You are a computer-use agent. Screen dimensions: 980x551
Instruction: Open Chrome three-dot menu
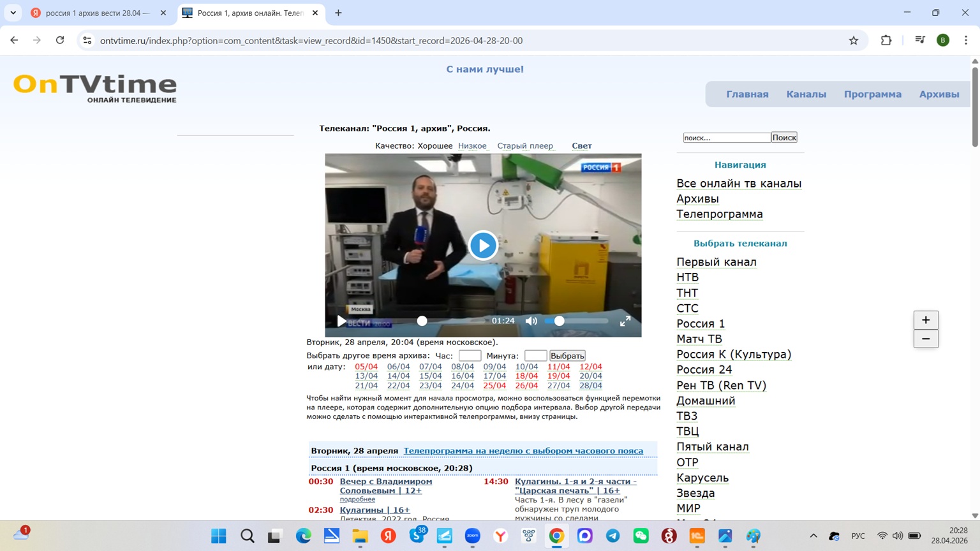pyautogui.click(x=966, y=40)
